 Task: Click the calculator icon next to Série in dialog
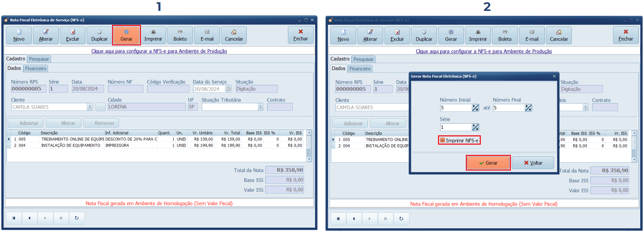coord(475,127)
